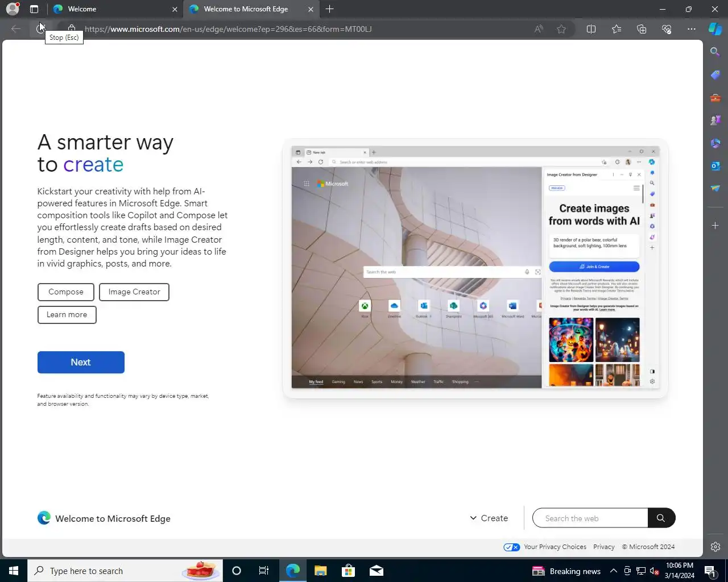Open the Games chess icon in sidebar
The width and height of the screenshot is (728, 582).
coord(715,120)
